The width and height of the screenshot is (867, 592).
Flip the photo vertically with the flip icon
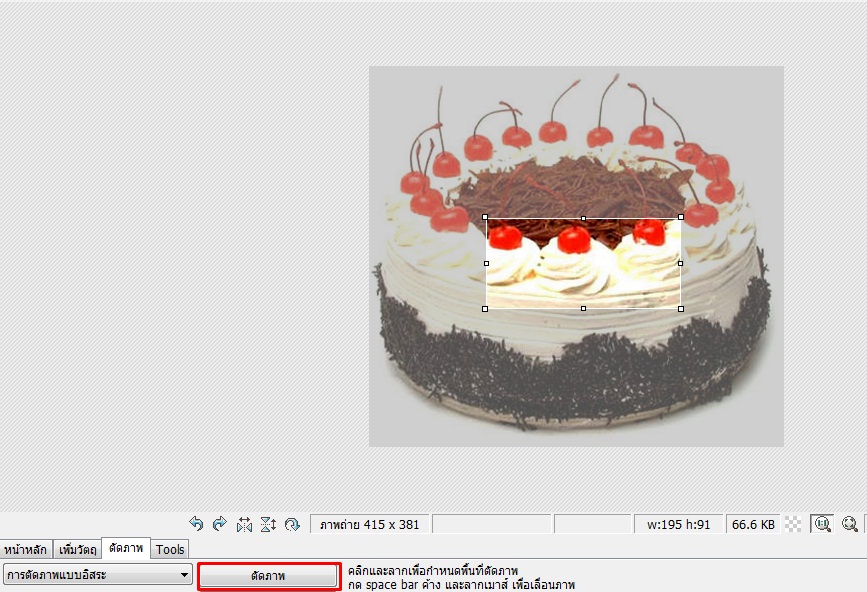pos(268,524)
